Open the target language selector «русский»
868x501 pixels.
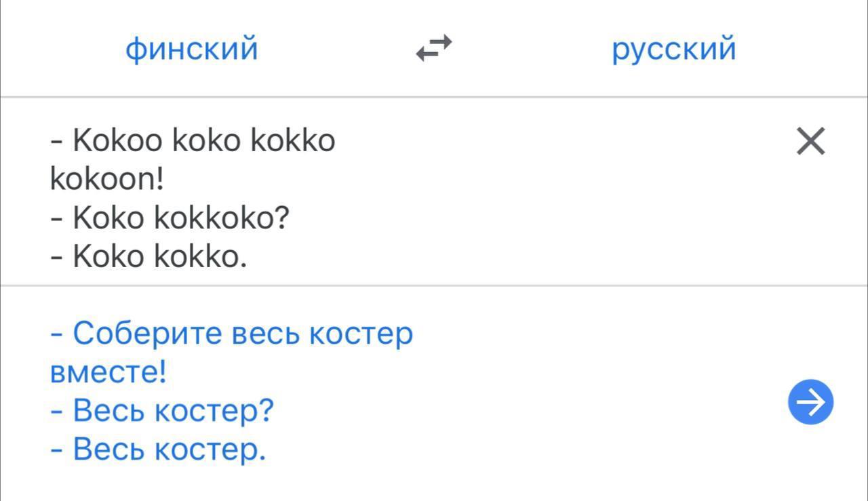click(x=673, y=49)
